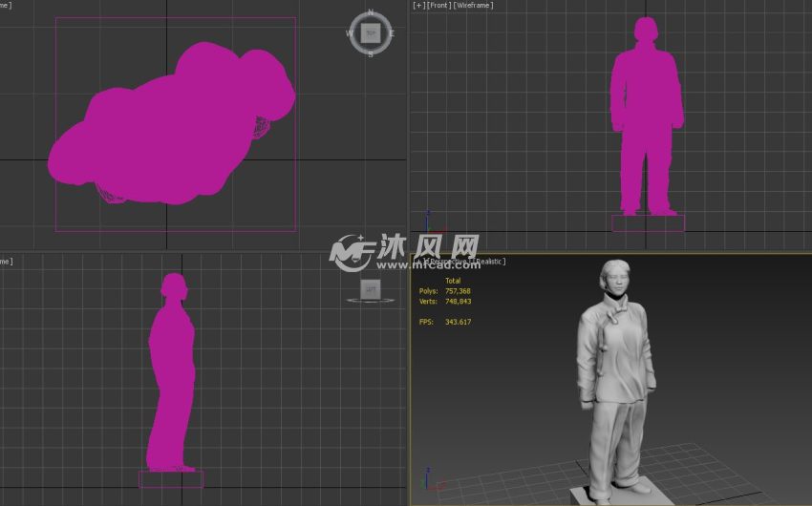This screenshot has height=506, width=812.
Task: Click the W compass letter on ViewCube
Action: (351, 33)
